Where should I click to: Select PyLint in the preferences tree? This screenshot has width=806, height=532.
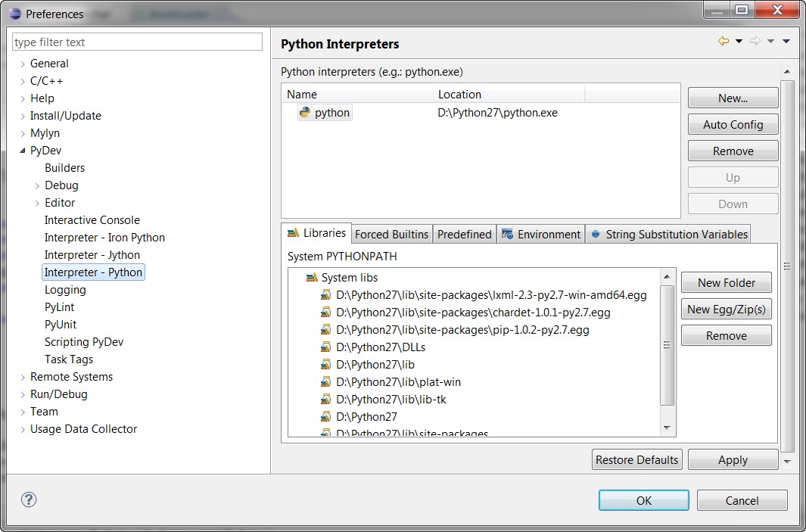point(59,307)
